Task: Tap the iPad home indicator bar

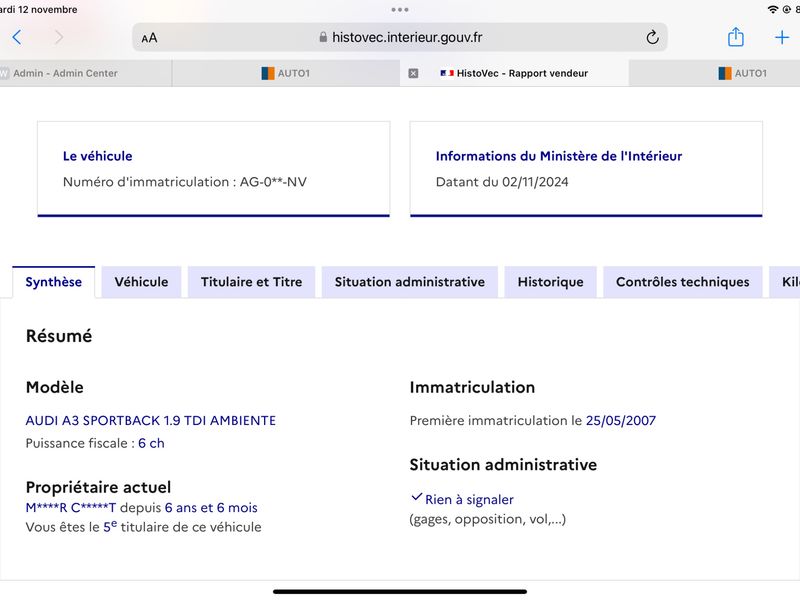Action: click(399, 592)
